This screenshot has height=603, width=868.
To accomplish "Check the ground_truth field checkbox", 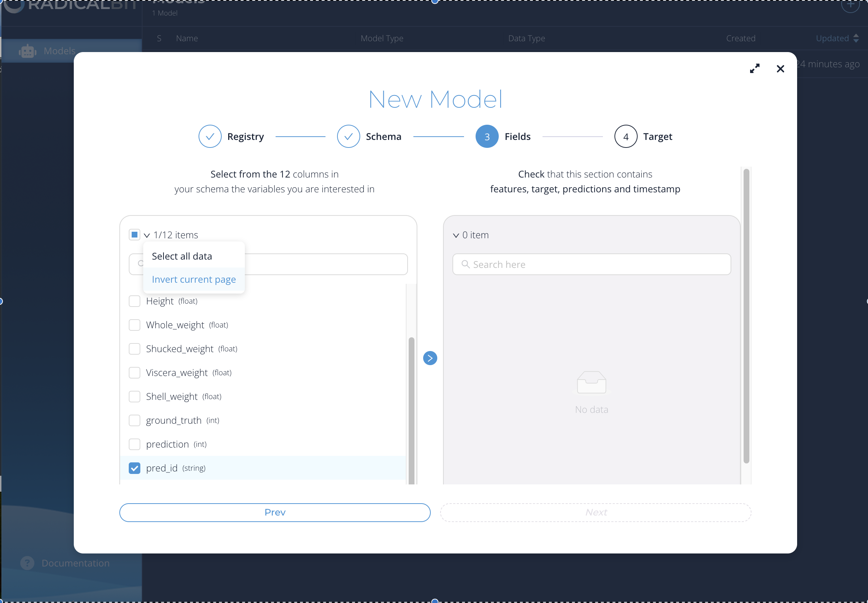I will tap(134, 420).
